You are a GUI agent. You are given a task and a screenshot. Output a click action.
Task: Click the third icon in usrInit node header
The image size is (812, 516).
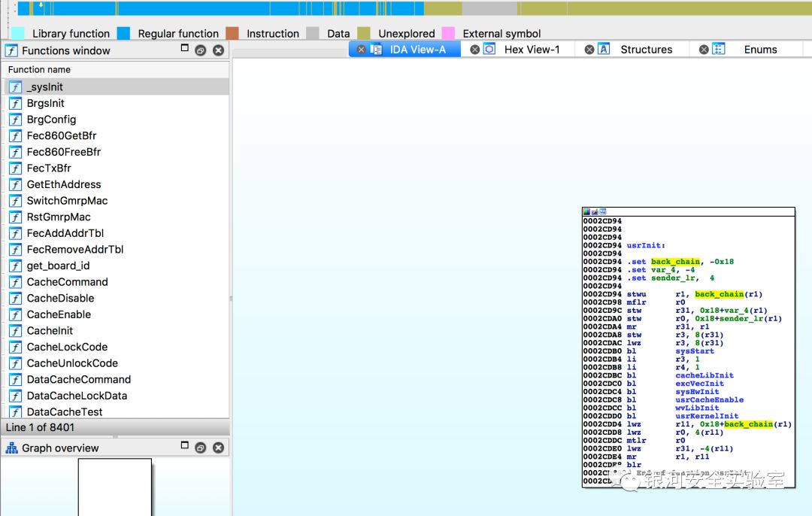pos(603,212)
